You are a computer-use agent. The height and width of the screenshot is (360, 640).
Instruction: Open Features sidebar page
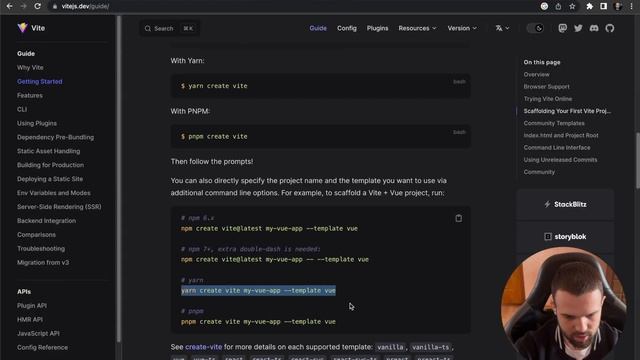pyautogui.click(x=30, y=95)
